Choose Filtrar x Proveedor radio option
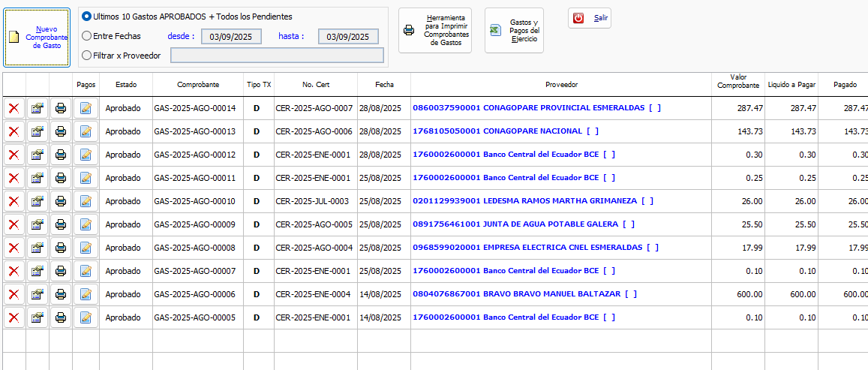The height and width of the screenshot is (370, 868). 87,55
